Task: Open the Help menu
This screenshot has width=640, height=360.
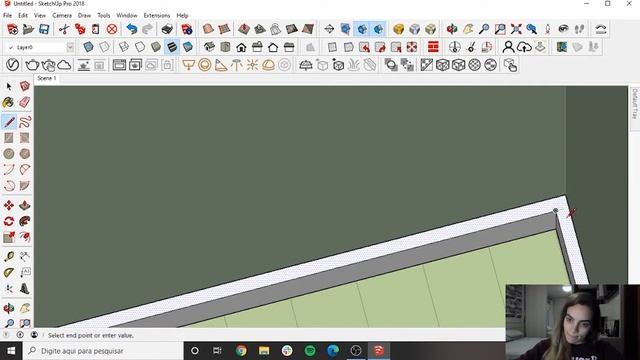Action: coord(182,16)
